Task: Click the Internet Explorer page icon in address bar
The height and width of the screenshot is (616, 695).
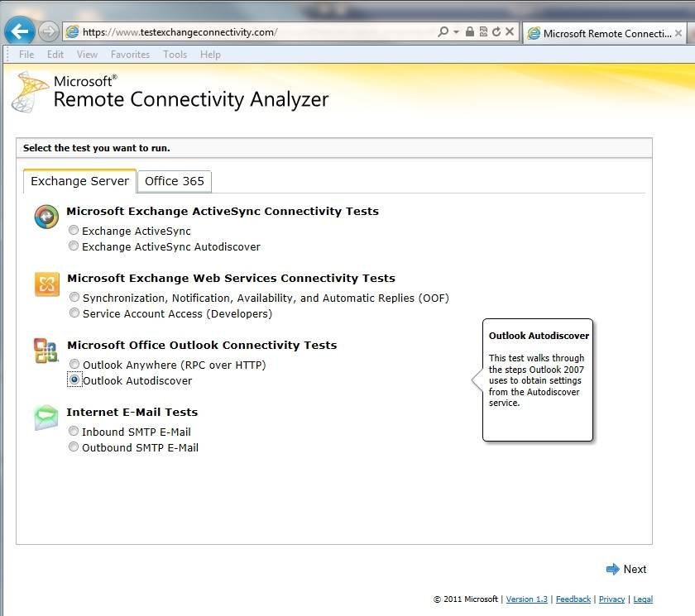Action: [72, 32]
